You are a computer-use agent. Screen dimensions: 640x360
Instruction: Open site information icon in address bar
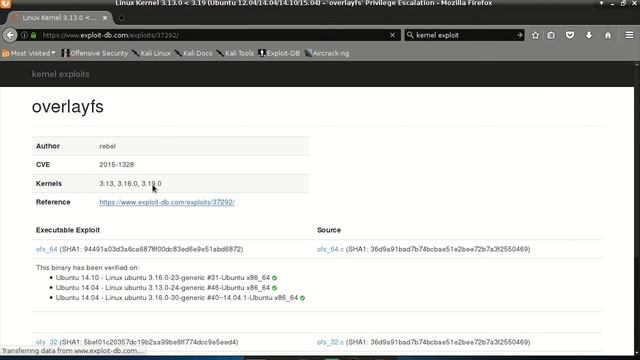pos(24,35)
